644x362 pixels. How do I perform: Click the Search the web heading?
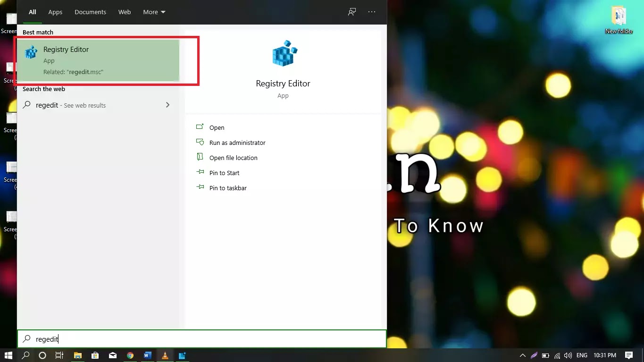click(x=44, y=89)
